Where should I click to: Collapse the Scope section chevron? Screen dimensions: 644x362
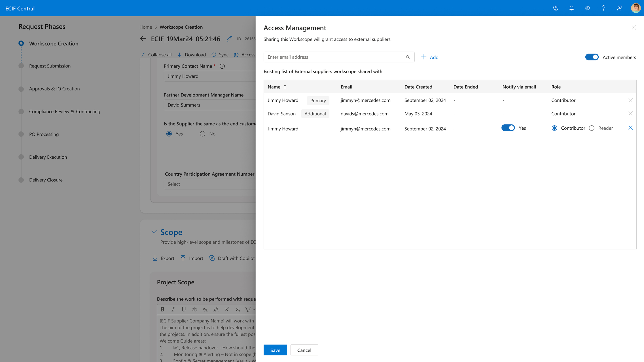tap(154, 232)
